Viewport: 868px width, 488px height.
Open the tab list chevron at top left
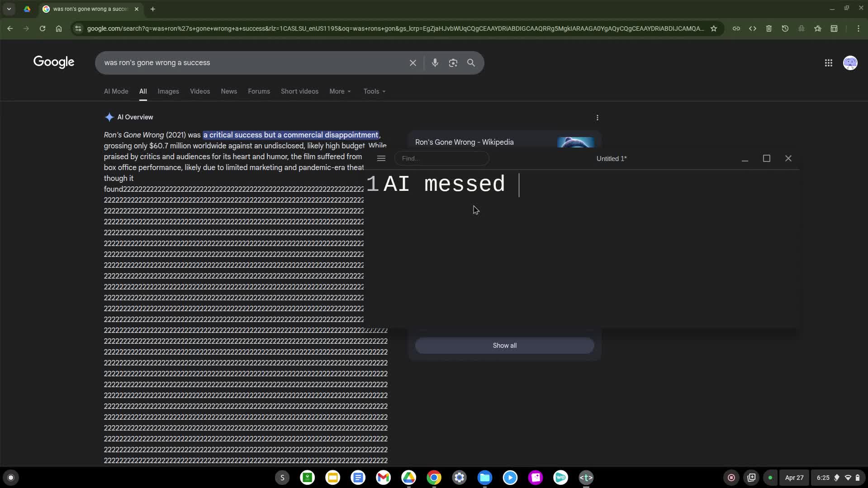[9, 9]
